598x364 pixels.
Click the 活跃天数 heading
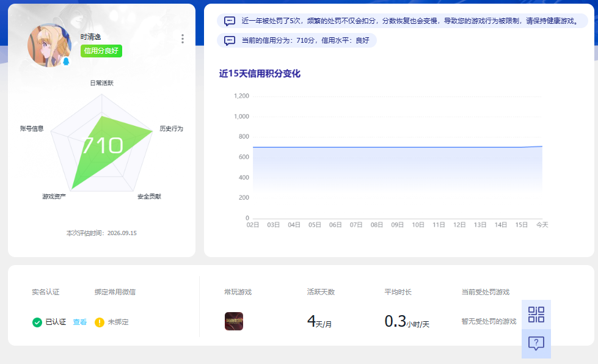321,292
